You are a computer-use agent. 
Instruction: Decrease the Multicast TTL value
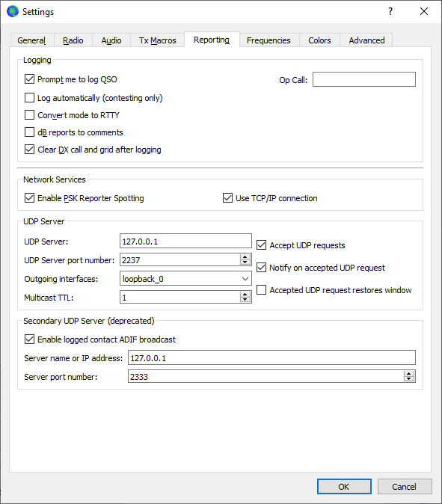click(x=245, y=300)
